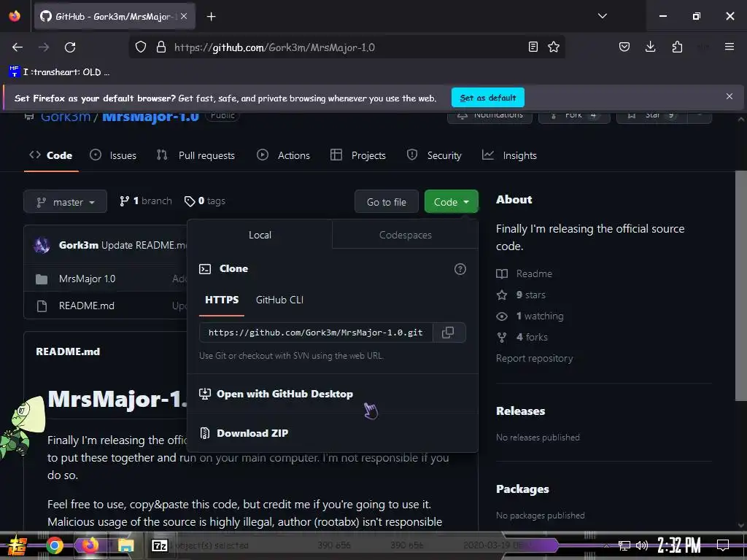Screen dimensions: 747x560
Task: Open the extensions puzzle icon
Action: click(677, 47)
